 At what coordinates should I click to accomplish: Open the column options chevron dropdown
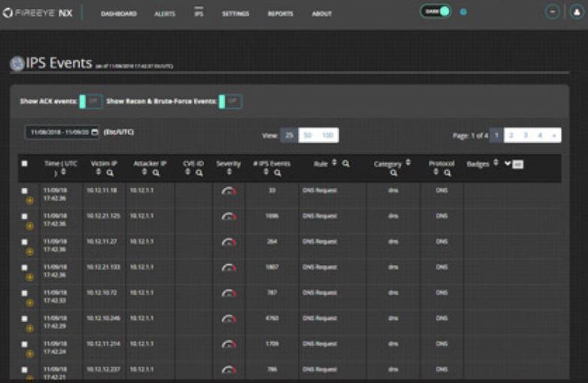508,164
